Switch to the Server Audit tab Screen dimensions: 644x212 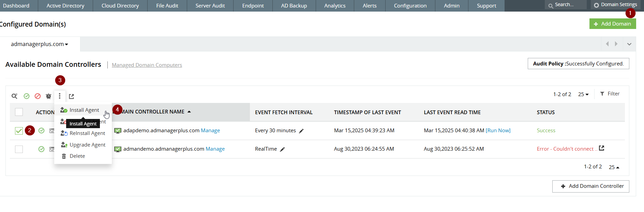click(210, 6)
